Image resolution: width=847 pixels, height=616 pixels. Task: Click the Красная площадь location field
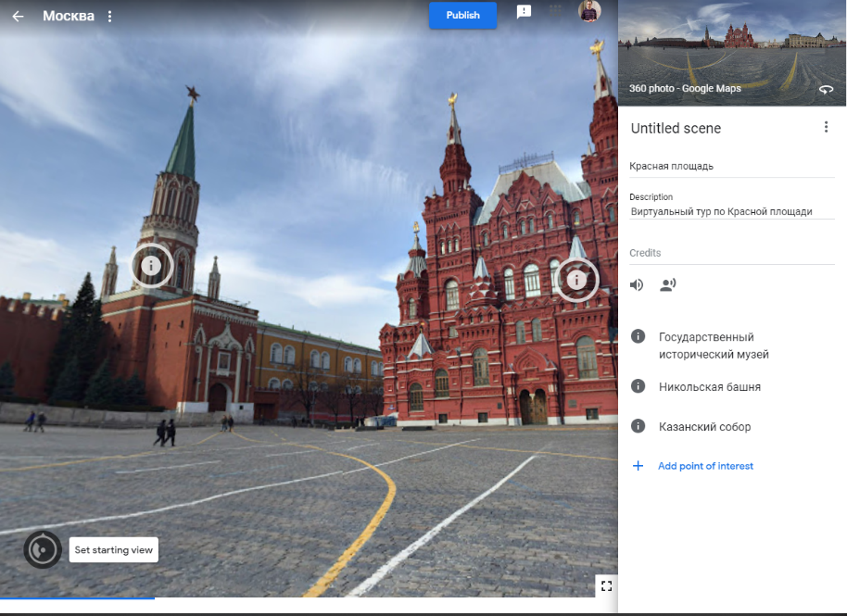[731, 167]
